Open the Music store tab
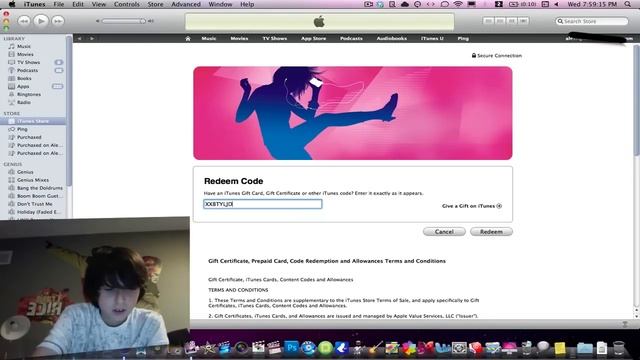The height and width of the screenshot is (360, 640). (x=209, y=38)
